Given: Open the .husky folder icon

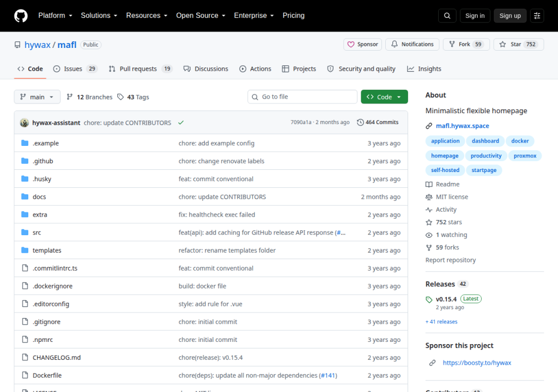Looking at the screenshot, I should pyautogui.click(x=25, y=179).
